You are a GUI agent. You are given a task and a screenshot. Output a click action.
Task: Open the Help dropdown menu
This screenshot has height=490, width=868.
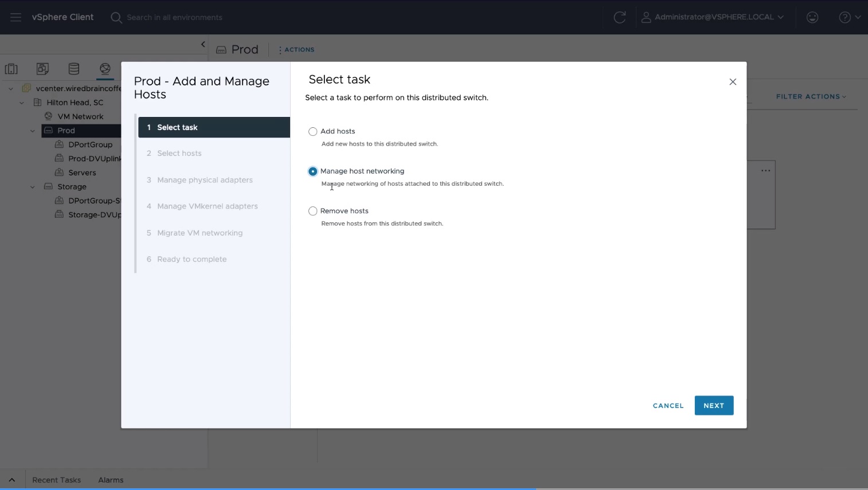[849, 17]
